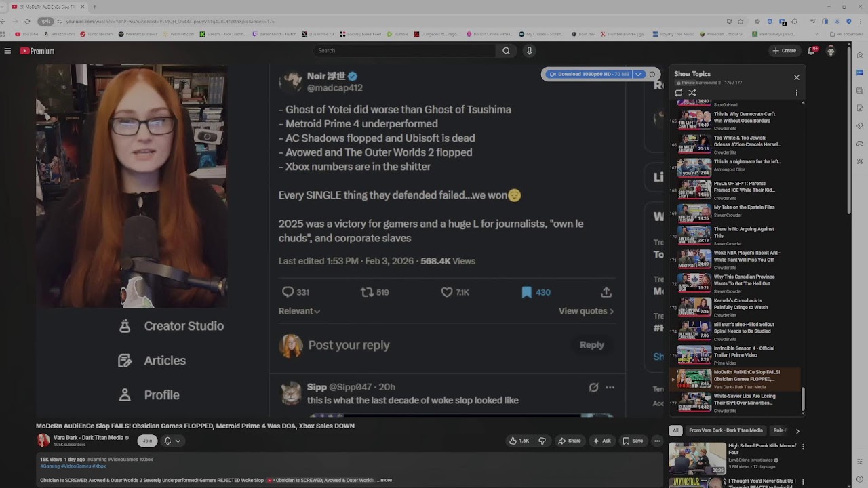The image size is (868, 488).
Task: Close the current YouTube browser tab
Action: click(83, 7)
